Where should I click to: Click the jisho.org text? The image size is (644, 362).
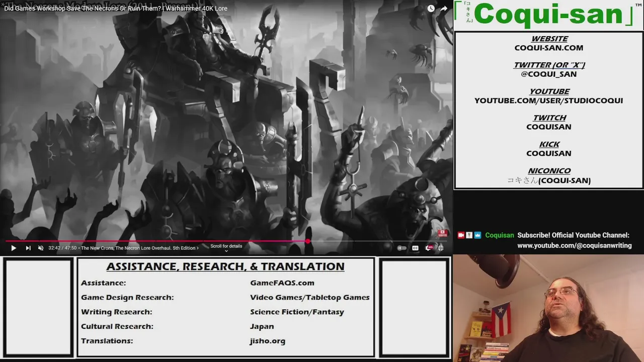click(x=268, y=341)
